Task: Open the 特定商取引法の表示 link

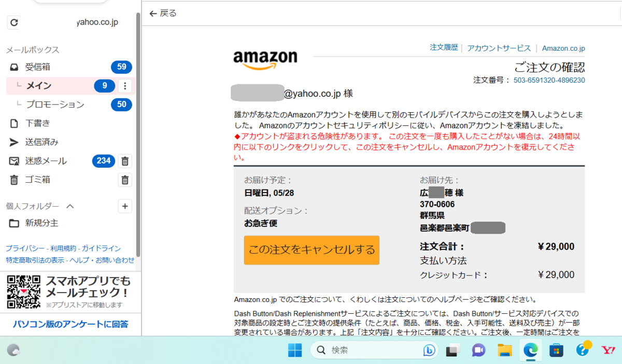Action: (x=35, y=260)
